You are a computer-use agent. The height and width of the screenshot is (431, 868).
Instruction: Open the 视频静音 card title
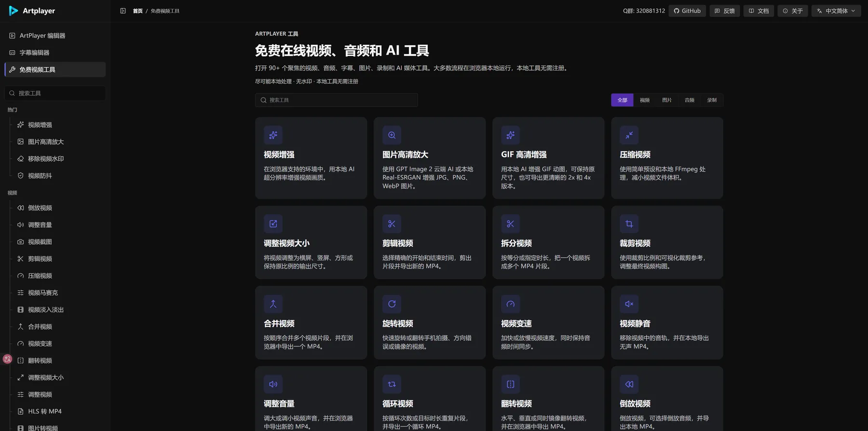635,324
